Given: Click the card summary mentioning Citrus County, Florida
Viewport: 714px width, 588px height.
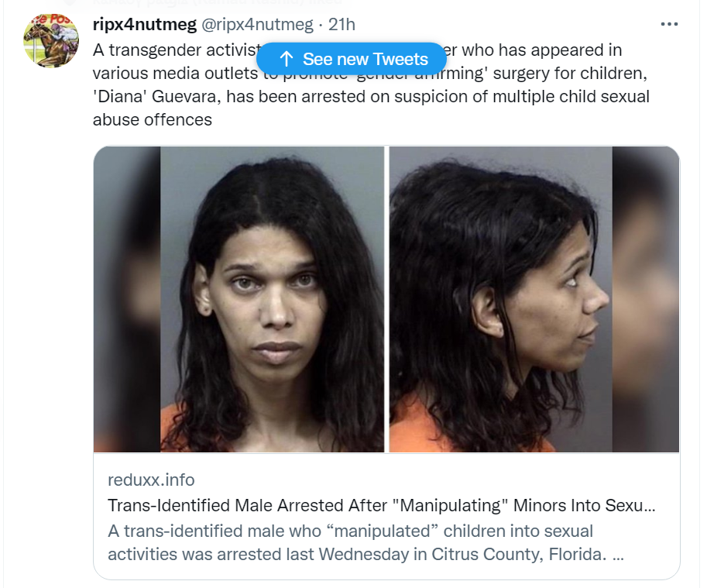Looking at the screenshot, I should pyautogui.click(x=366, y=542).
